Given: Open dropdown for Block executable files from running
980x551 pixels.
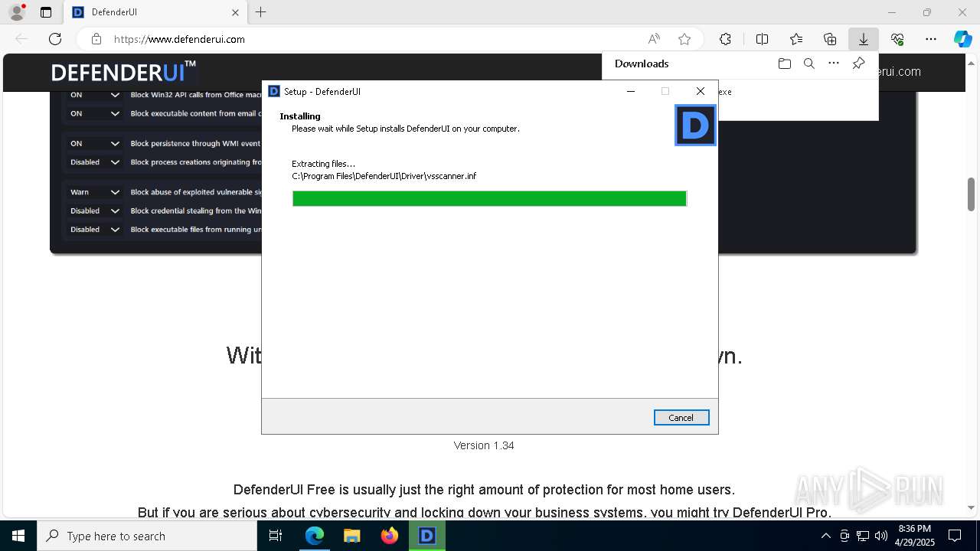Looking at the screenshot, I should pos(95,230).
